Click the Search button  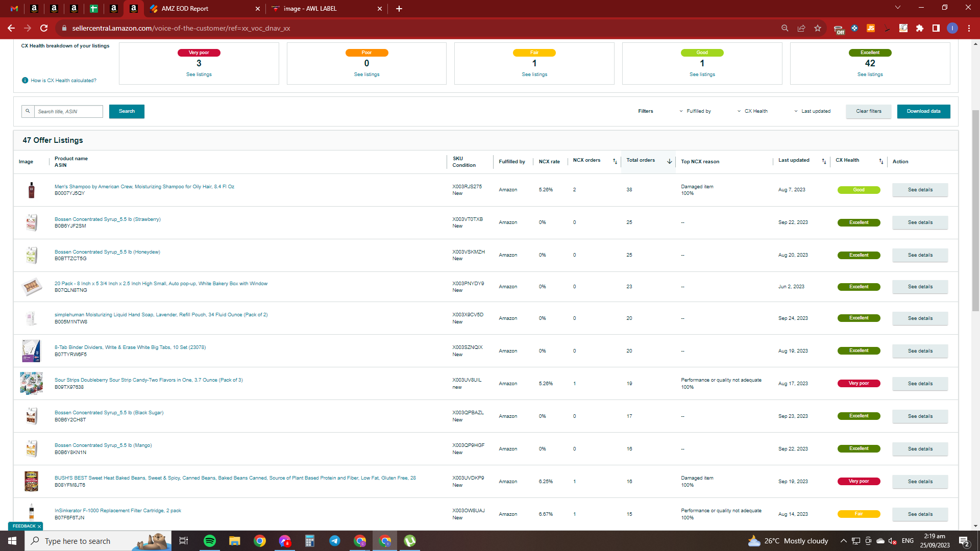(x=127, y=111)
